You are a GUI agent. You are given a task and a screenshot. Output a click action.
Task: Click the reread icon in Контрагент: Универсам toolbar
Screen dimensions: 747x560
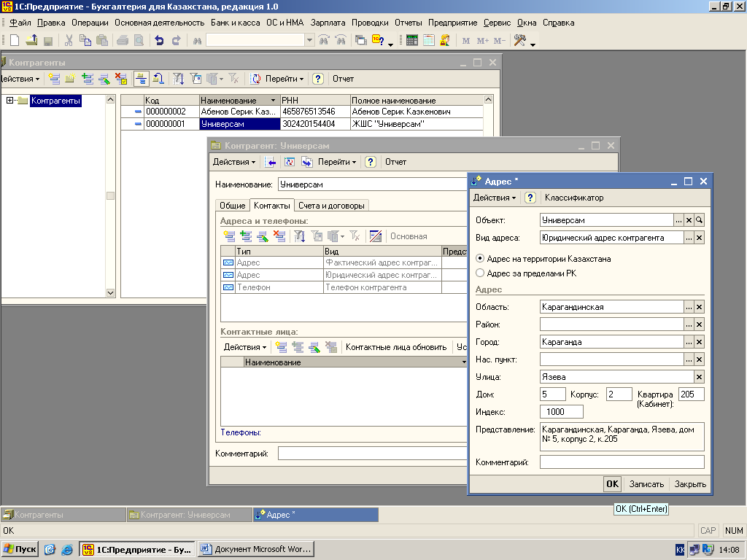290,162
